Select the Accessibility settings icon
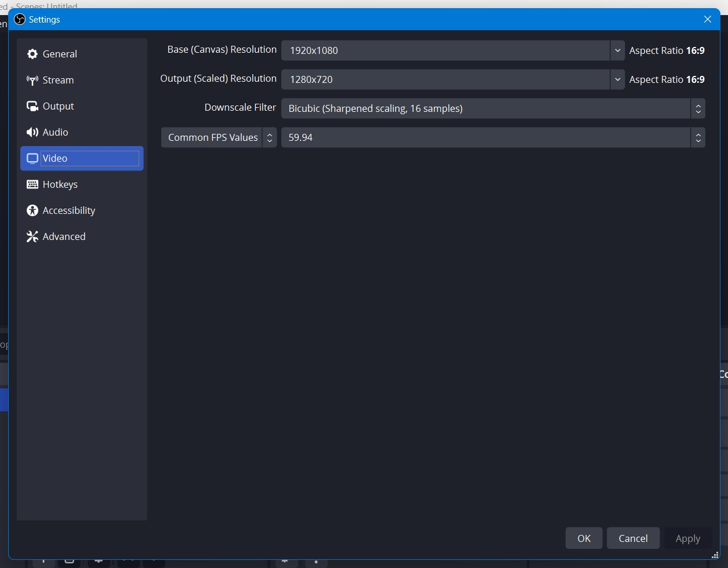Screen dimensions: 728x568 [32, 210]
